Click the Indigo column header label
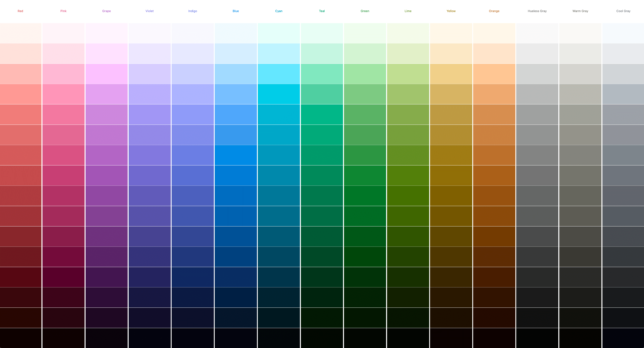The width and height of the screenshot is (644, 348). pos(193,11)
